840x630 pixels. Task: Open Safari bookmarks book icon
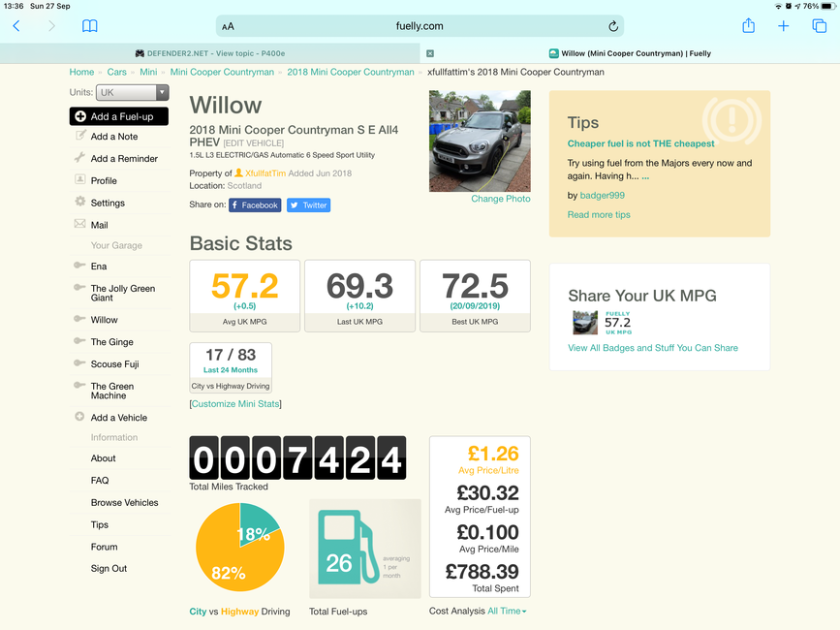[89, 26]
